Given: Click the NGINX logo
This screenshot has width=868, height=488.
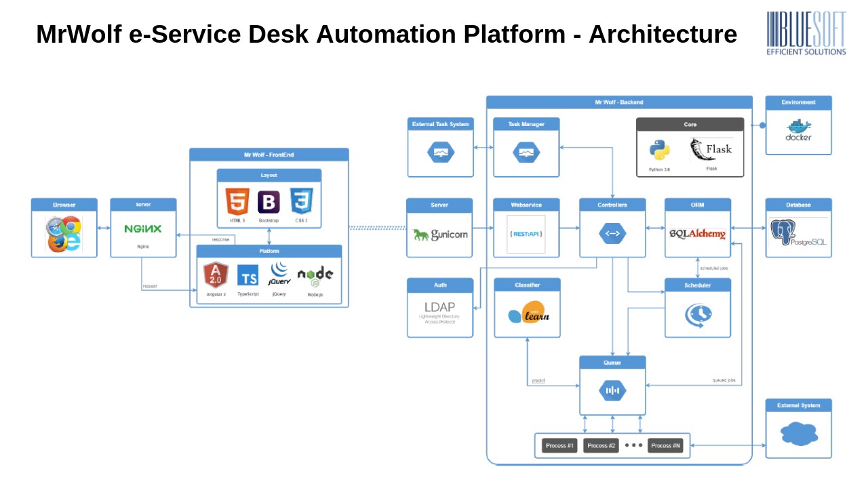Looking at the screenshot, I should point(143,229).
